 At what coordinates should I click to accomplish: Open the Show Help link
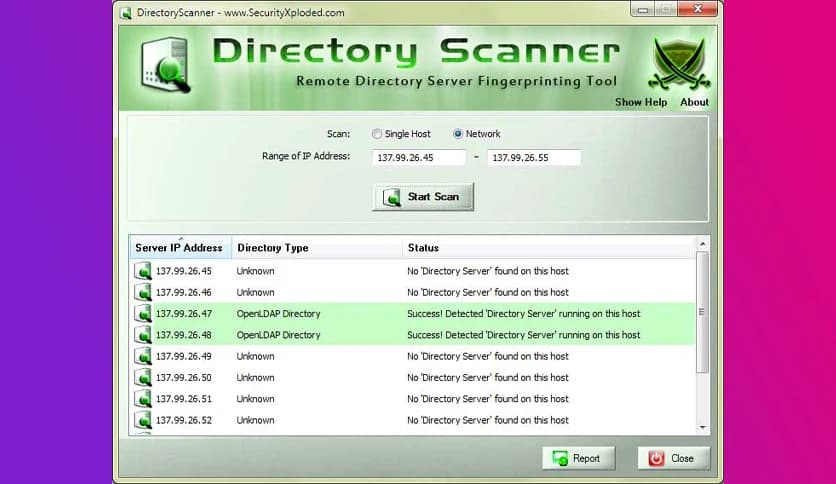coord(641,102)
